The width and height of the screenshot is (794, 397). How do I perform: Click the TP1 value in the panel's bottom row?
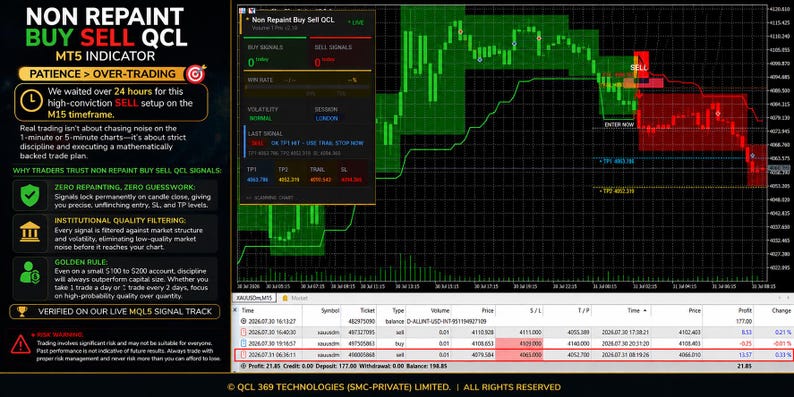(257, 180)
